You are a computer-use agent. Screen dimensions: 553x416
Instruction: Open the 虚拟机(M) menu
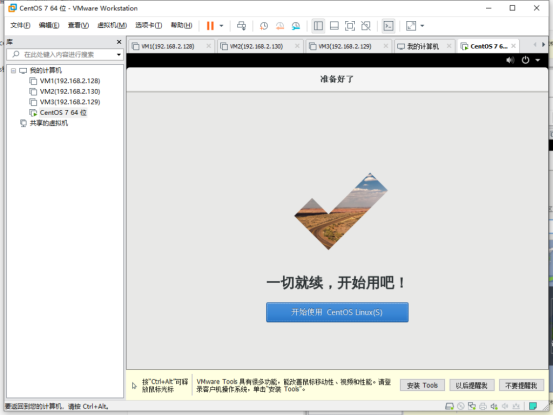[112, 25]
